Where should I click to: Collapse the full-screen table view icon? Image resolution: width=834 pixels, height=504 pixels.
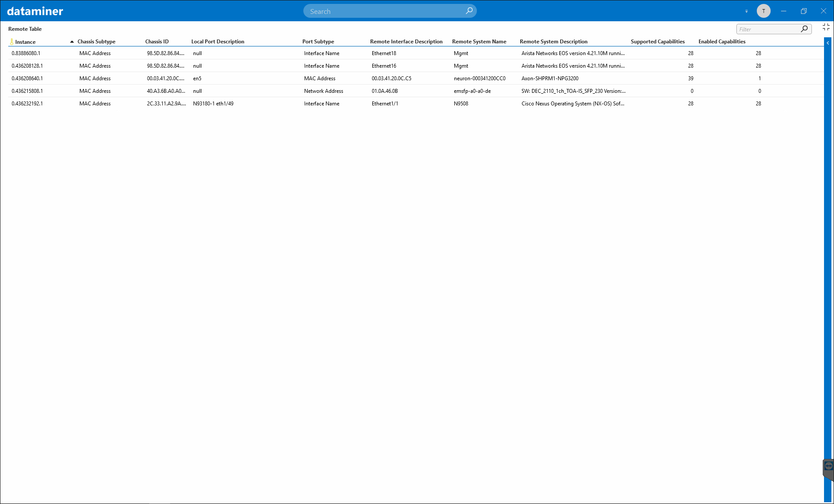(826, 27)
